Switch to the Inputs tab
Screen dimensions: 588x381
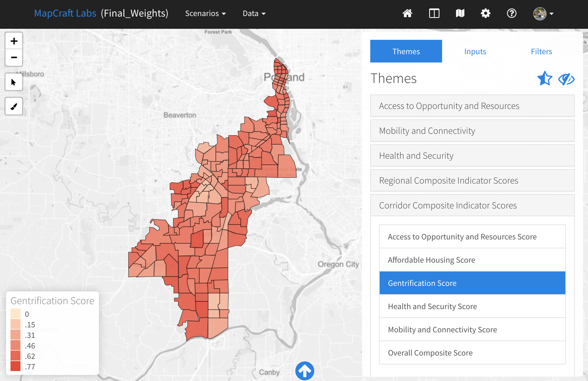point(475,51)
